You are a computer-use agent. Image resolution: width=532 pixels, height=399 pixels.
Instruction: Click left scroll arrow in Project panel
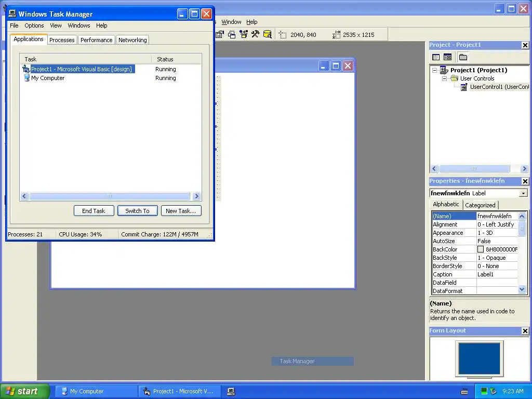pos(434,169)
